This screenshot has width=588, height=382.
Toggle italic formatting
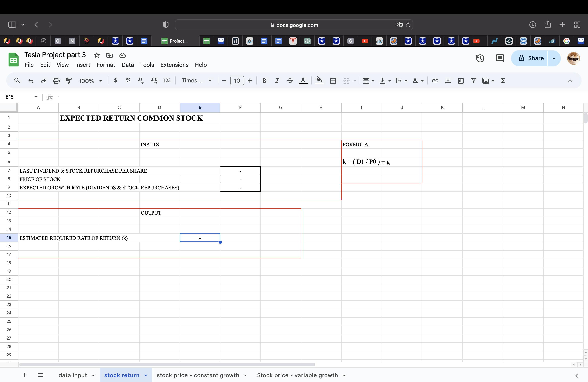(277, 81)
